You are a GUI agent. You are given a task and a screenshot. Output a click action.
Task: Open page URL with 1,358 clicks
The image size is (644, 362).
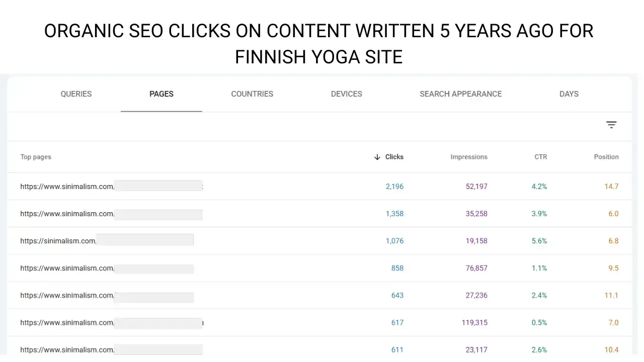pos(67,214)
